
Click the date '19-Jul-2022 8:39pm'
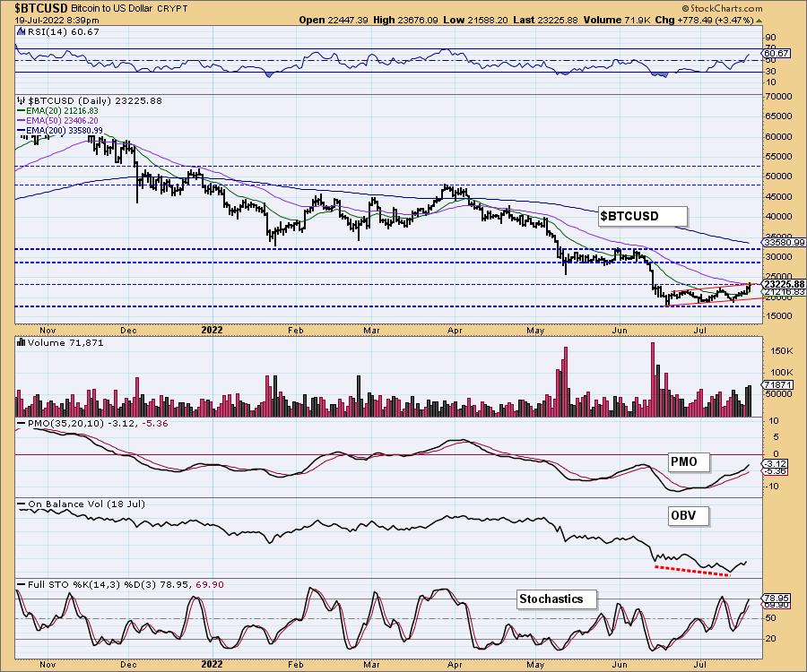click(56, 21)
